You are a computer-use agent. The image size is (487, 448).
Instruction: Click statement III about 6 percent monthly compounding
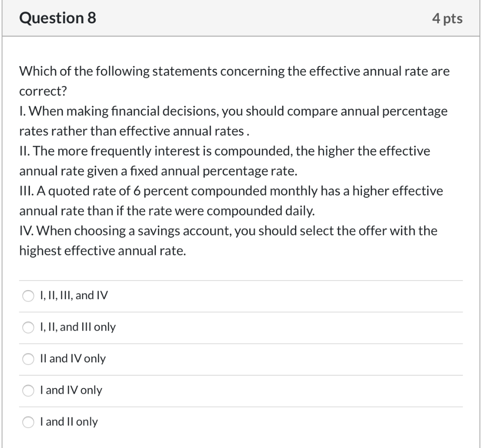click(x=231, y=201)
